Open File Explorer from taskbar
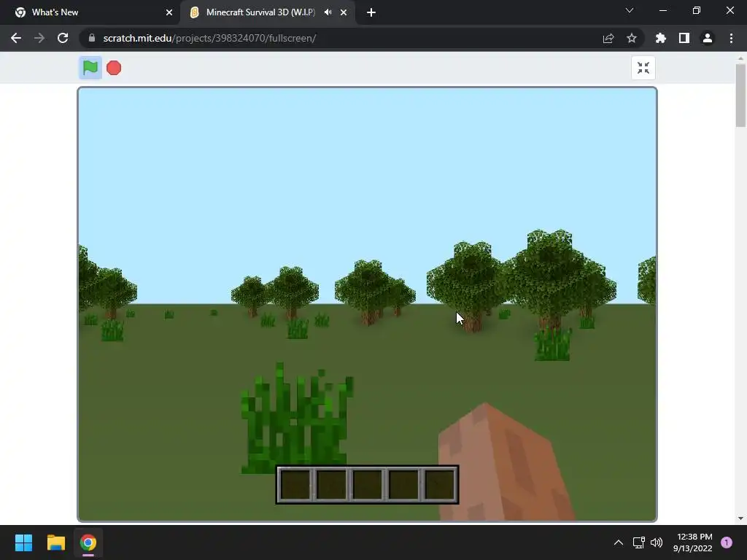Viewport: 747px width, 560px height. tap(55, 542)
